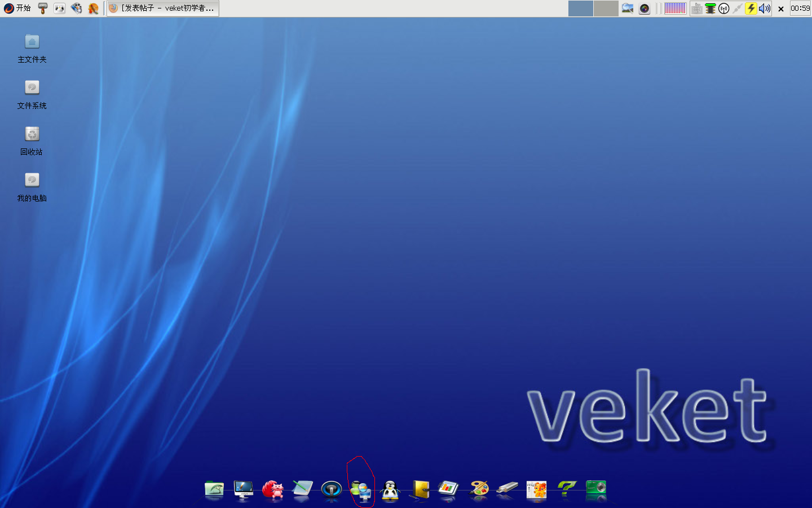Launch the film reel multimedia icon
This screenshot has height=508, width=812.
click(x=77, y=8)
